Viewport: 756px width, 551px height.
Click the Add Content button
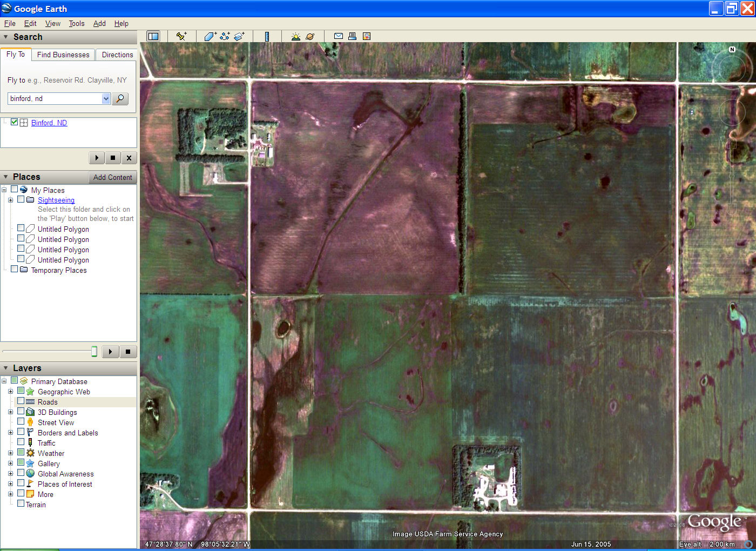coord(112,177)
